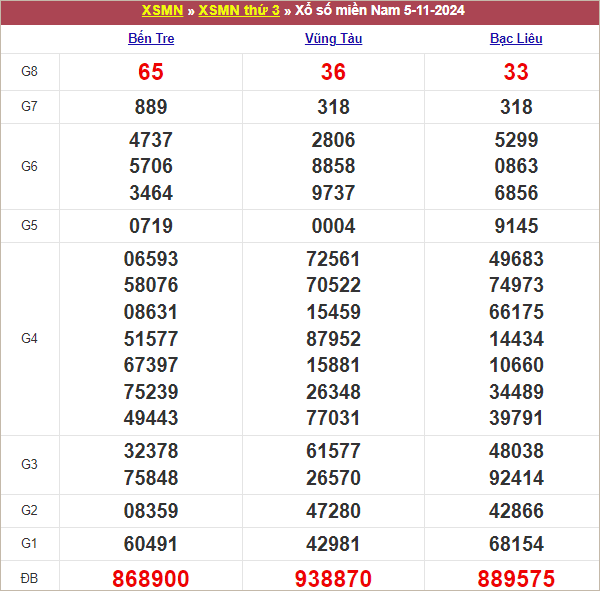Select the G3 number 48038
Viewport: 600px width, 591px height.
(516, 451)
